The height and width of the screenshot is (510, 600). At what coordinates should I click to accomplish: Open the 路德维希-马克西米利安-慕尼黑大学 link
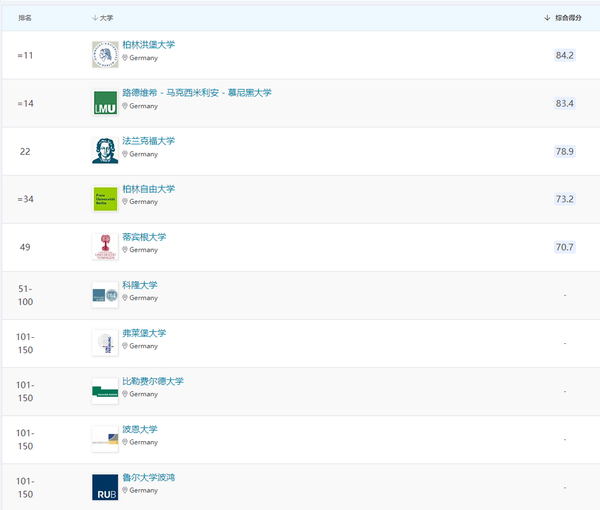[197, 93]
